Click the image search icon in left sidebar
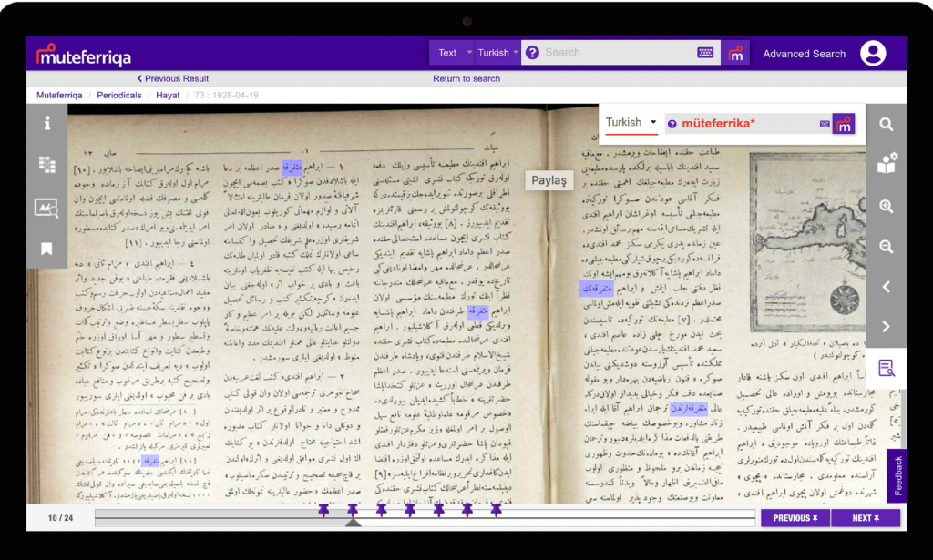The height and width of the screenshot is (560, 933). click(x=46, y=208)
